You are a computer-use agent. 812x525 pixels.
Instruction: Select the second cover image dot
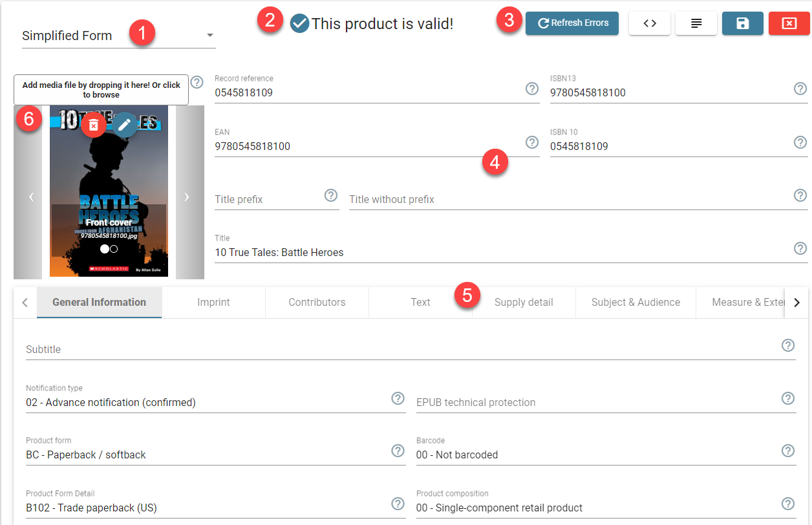coord(114,249)
